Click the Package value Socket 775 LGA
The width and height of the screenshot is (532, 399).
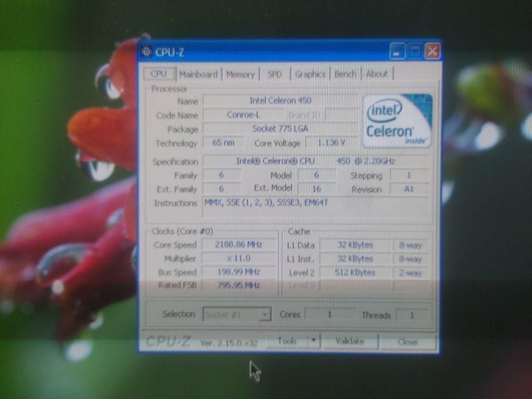coord(280,129)
